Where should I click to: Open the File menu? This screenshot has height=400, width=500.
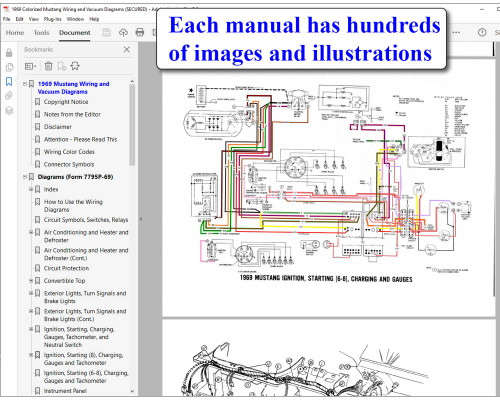[6, 19]
